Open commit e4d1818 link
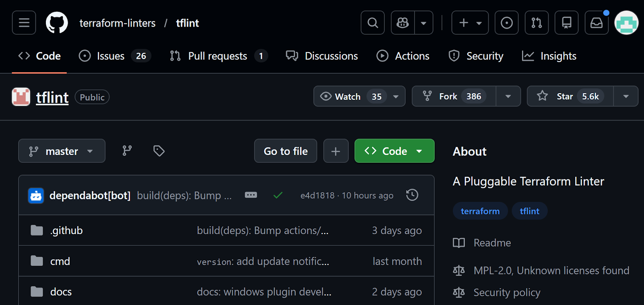Image resolution: width=644 pixels, height=305 pixels. (318, 195)
